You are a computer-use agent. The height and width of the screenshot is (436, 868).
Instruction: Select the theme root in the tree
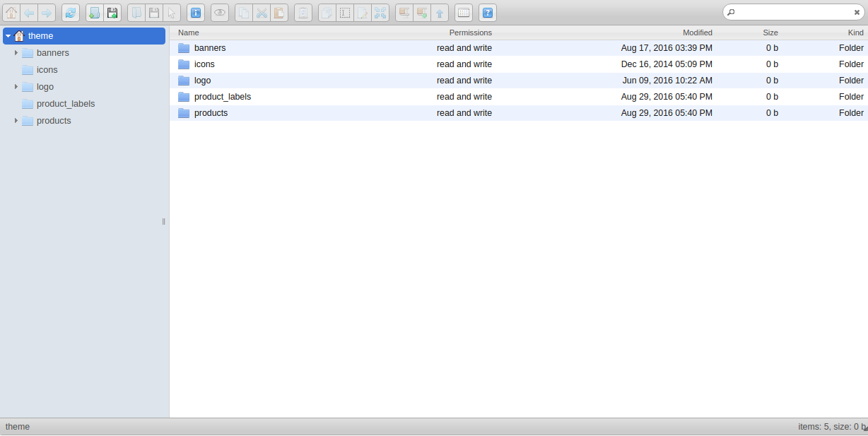pyautogui.click(x=84, y=36)
